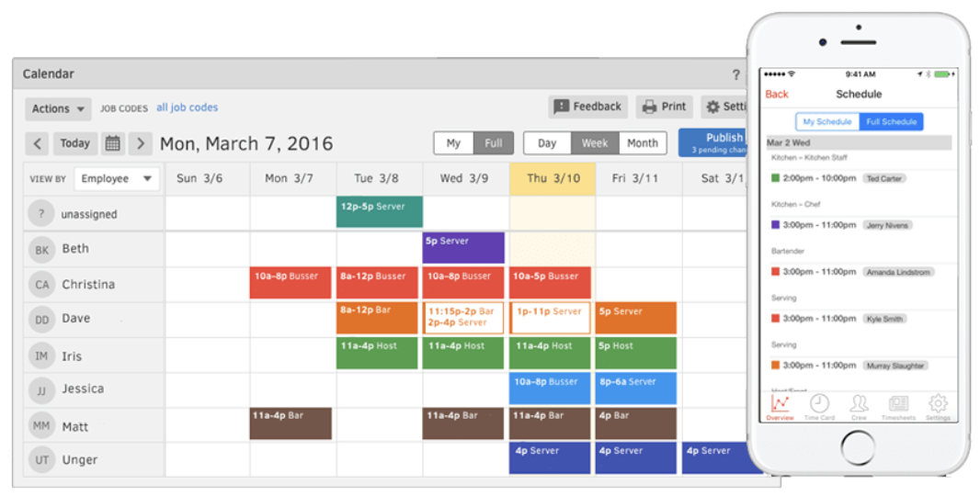Viewport: 980px width, 496px height.
Task: Open Time Card tab on phone
Action: 819,407
